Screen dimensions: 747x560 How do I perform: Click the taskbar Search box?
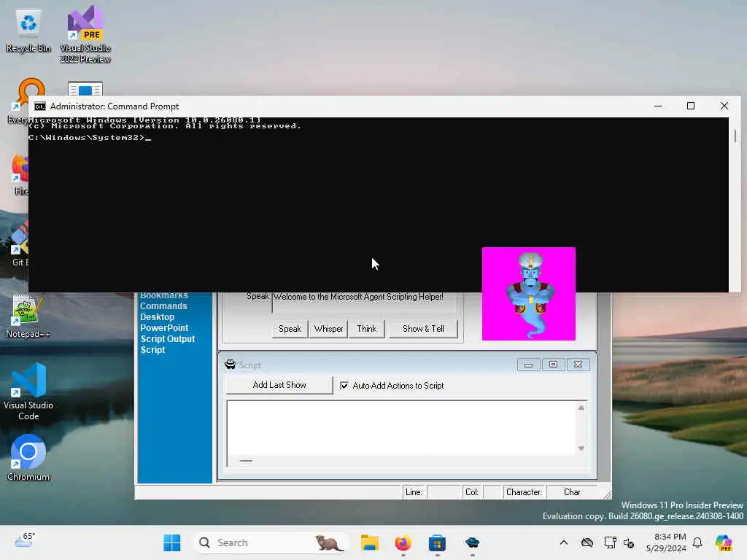pyautogui.click(x=271, y=542)
